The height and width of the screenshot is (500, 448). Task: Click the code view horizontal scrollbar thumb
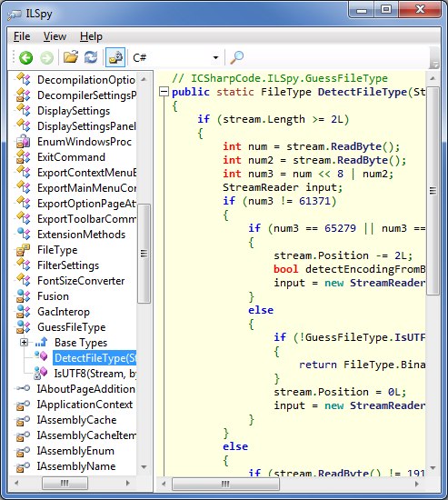(x=225, y=484)
